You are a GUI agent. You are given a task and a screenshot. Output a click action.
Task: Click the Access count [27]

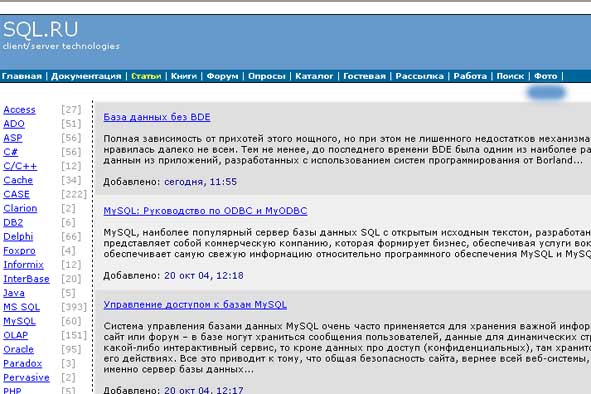[x=71, y=110]
